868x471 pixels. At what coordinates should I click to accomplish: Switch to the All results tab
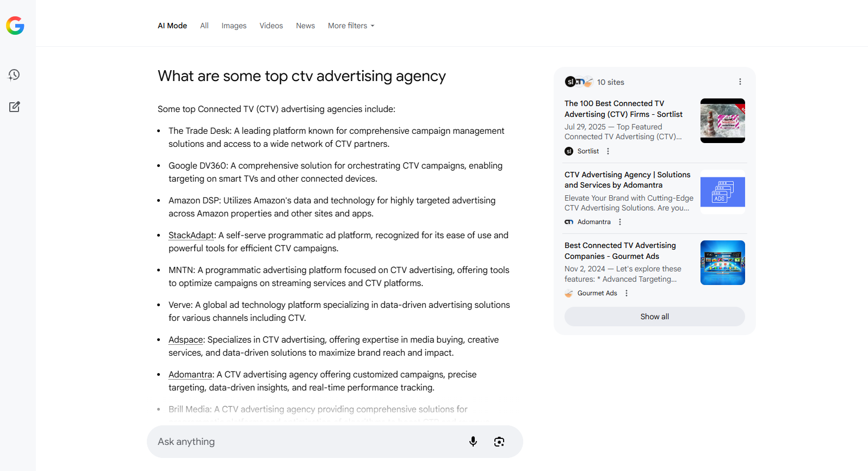(x=204, y=26)
